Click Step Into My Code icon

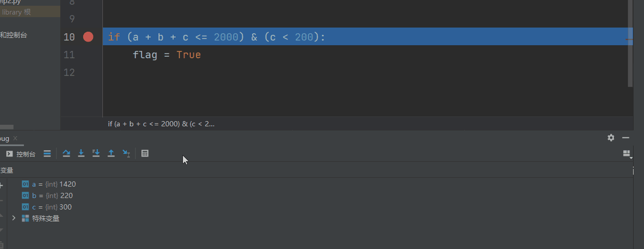point(96,153)
